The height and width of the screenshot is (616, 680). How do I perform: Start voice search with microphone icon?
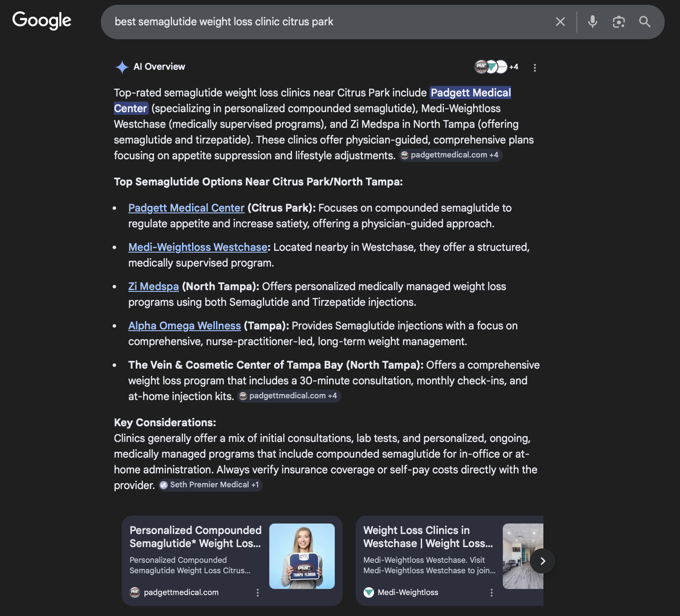tap(592, 22)
